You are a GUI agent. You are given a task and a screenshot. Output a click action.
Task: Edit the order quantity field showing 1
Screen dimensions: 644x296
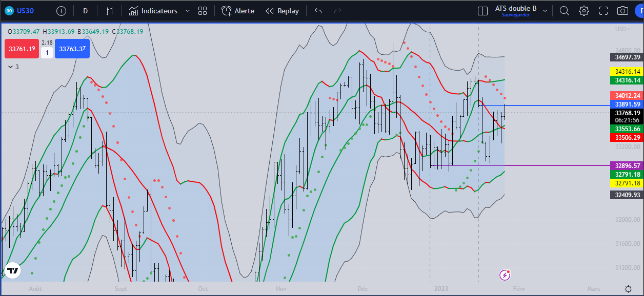pos(47,53)
